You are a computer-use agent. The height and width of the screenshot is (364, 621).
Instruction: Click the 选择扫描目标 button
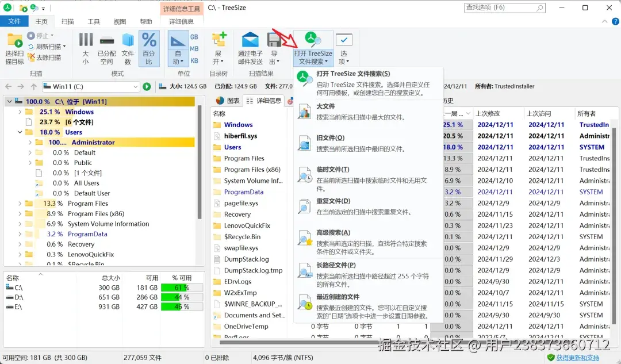pyautogui.click(x=13, y=47)
